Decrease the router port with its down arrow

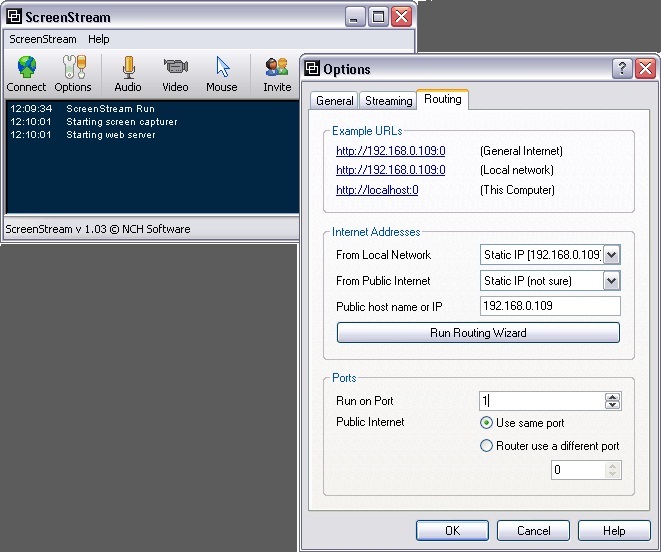tap(613, 474)
